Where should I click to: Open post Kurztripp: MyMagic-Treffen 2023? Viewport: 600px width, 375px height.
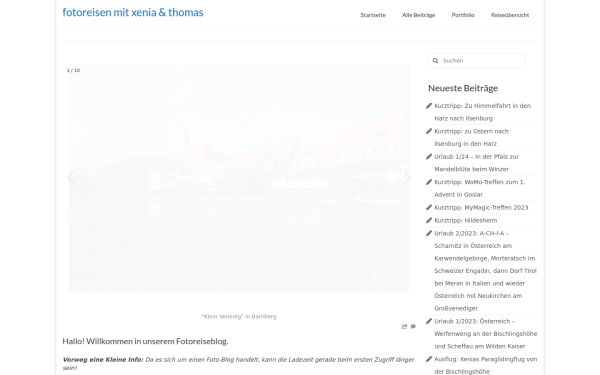(x=481, y=207)
